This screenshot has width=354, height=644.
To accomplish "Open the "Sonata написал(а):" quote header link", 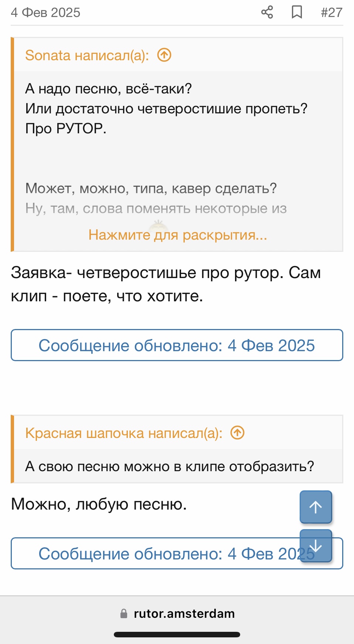I will (87, 55).
